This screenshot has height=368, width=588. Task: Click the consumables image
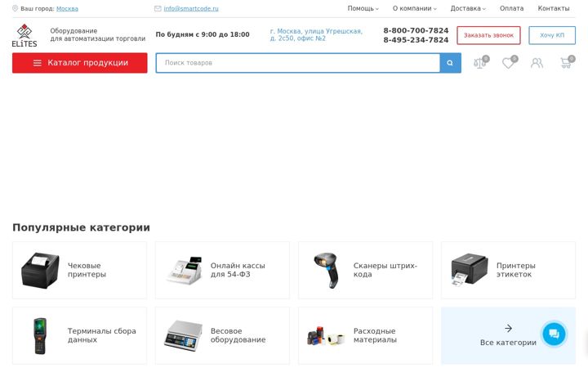326,336
